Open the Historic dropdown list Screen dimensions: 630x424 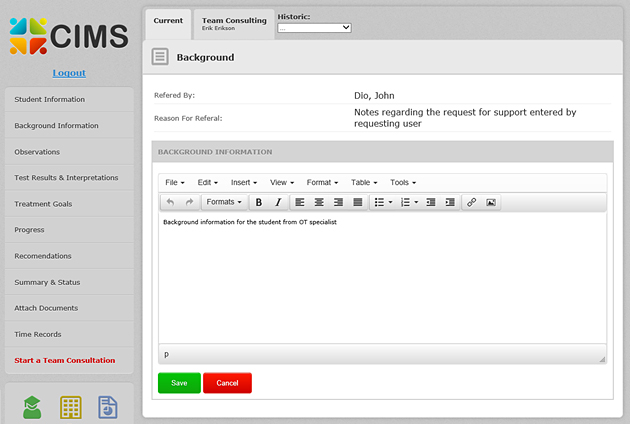(314, 28)
